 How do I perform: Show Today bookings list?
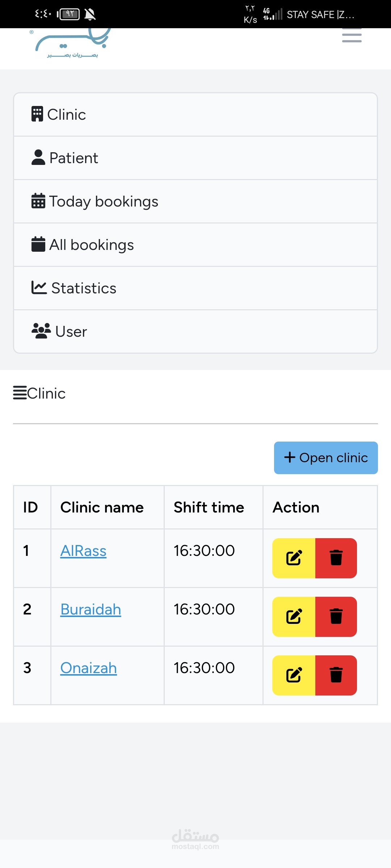coord(195,201)
